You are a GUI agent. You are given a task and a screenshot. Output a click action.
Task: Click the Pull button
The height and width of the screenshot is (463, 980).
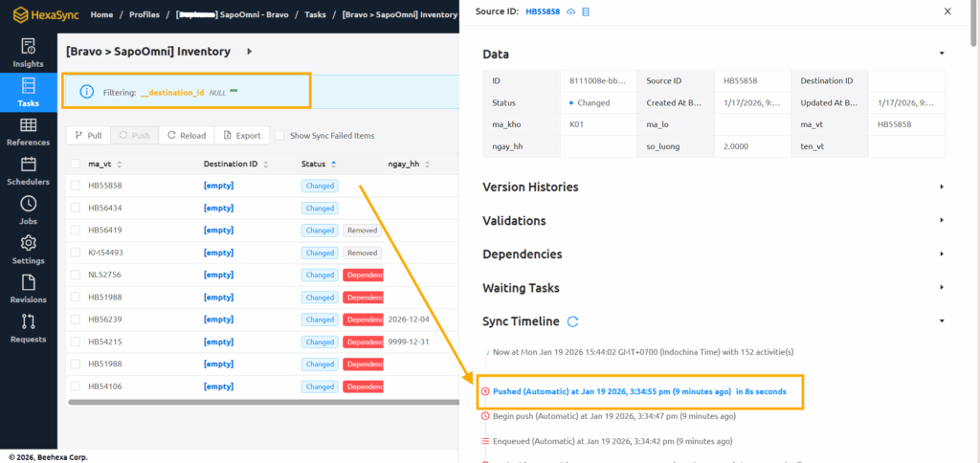[x=88, y=136]
